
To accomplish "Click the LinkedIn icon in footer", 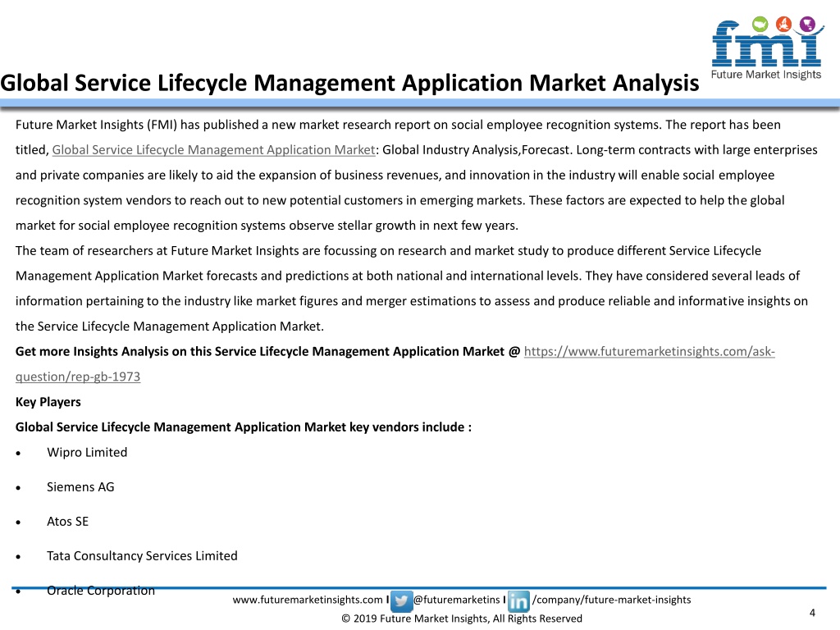I will [x=518, y=601].
